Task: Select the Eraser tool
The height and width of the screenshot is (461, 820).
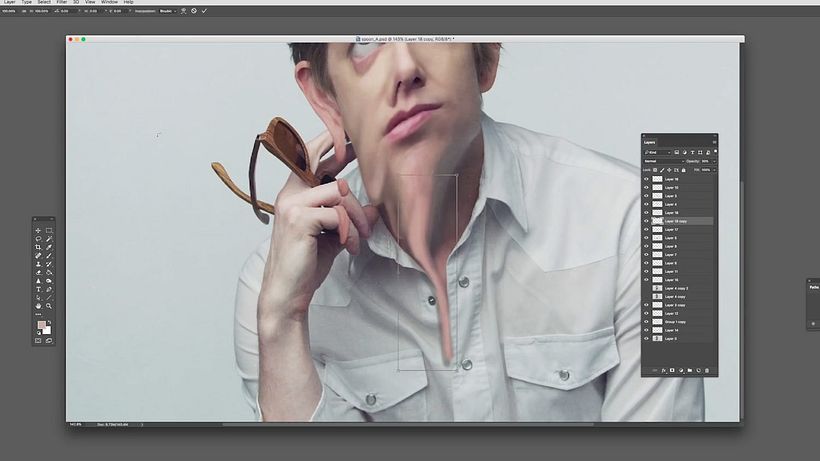Action: pos(38,272)
